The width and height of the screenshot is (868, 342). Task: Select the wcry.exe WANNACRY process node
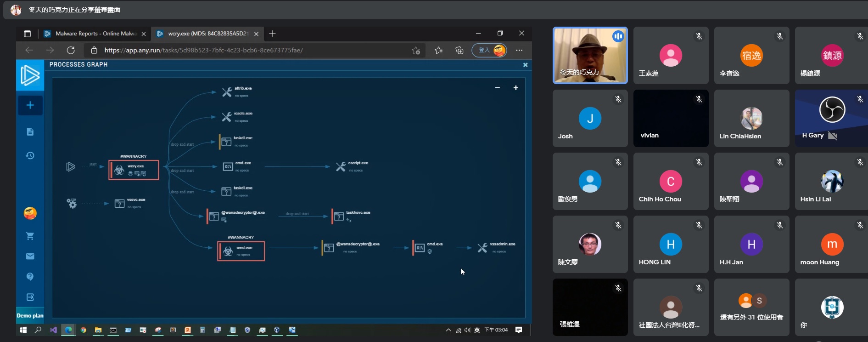click(134, 170)
